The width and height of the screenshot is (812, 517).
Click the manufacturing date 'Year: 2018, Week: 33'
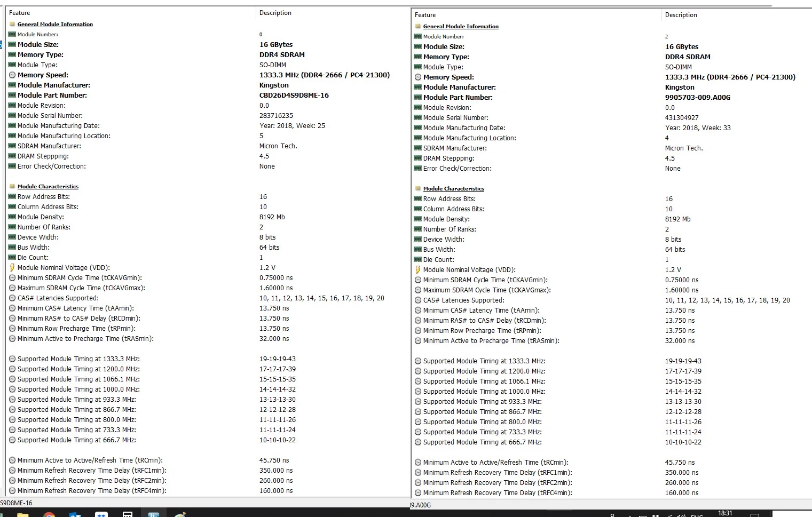click(698, 128)
